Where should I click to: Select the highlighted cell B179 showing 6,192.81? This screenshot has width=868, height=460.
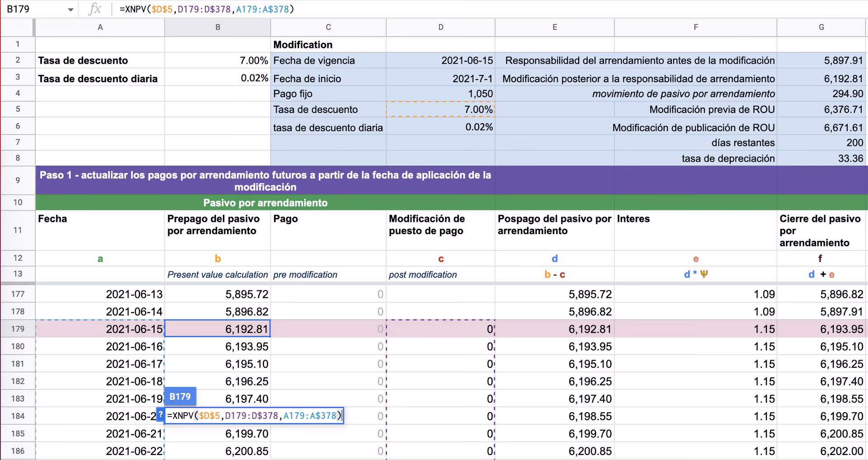point(217,329)
